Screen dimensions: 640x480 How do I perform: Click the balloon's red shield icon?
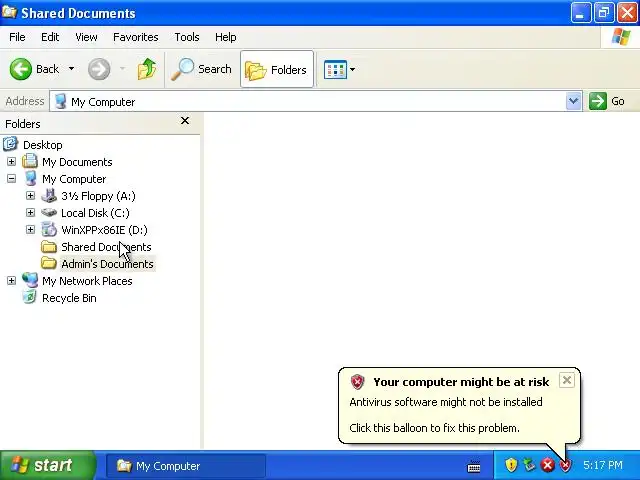357,382
